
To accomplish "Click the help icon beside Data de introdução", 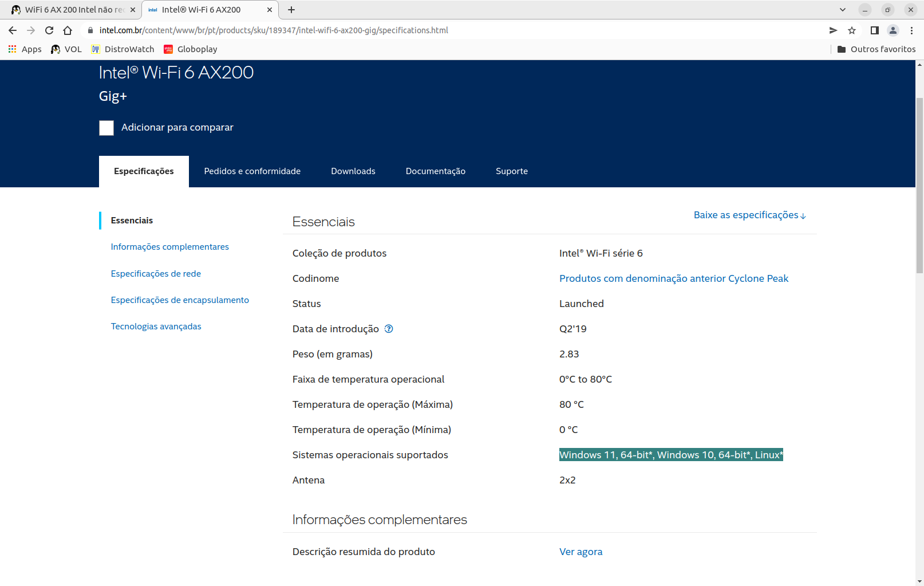I will tap(389, 329).
